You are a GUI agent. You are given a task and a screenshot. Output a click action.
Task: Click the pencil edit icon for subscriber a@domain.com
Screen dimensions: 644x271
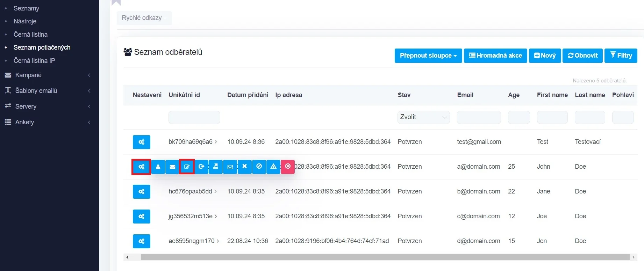(187, 167)
